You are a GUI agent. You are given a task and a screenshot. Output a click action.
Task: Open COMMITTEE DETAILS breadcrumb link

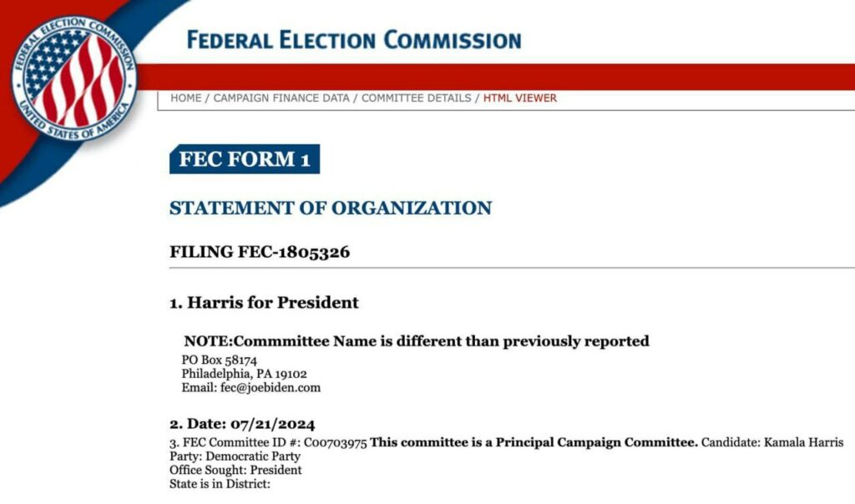[416, 98]
